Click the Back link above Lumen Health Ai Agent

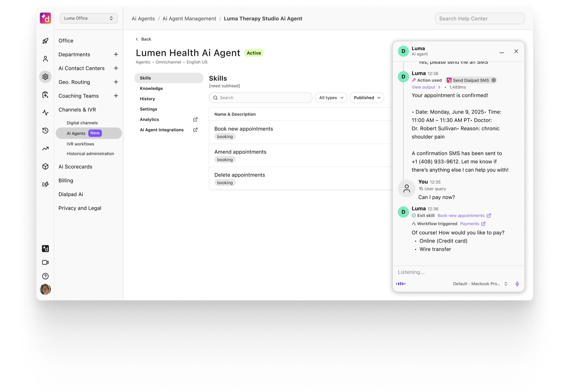[x=143, y=39]
